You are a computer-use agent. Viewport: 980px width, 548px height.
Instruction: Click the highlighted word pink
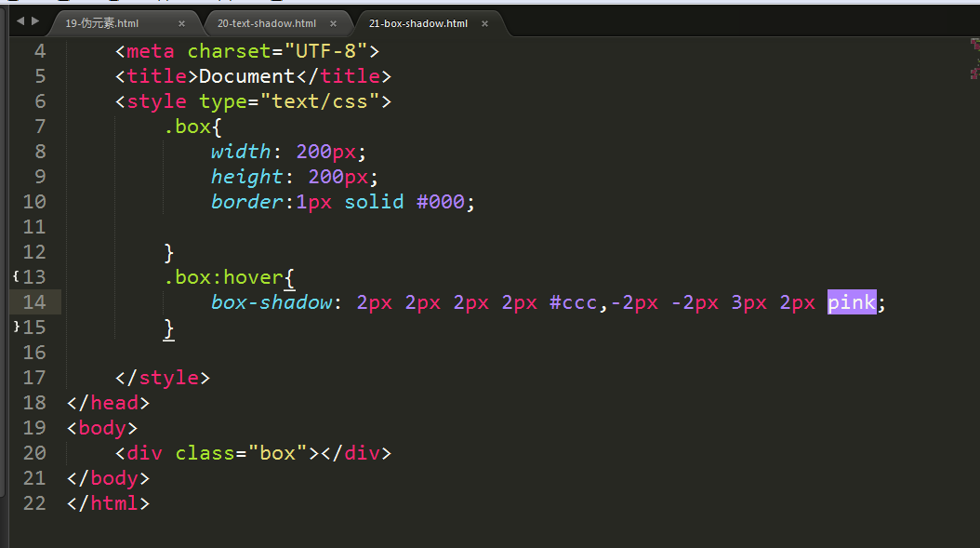(852, 302)
